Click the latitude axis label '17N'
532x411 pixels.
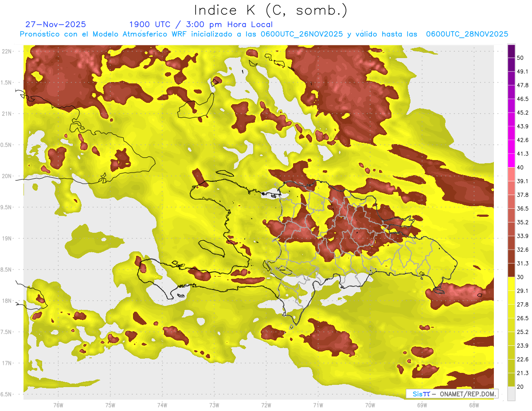pos(7,364)
